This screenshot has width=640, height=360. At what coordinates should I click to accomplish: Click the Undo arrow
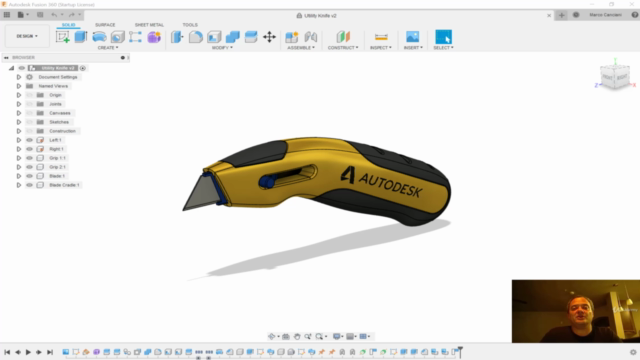click(54, 15)
